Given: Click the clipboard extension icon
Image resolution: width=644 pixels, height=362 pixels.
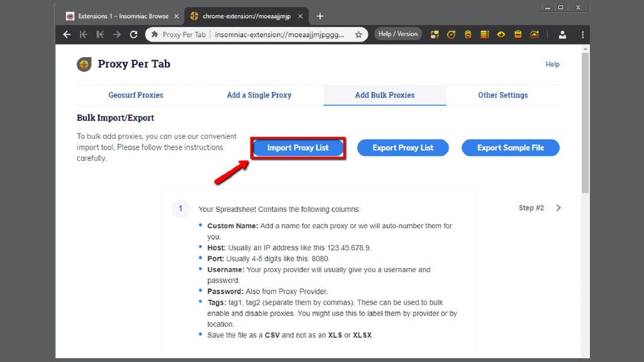Looking at the screenshot, I should [518, 35].
